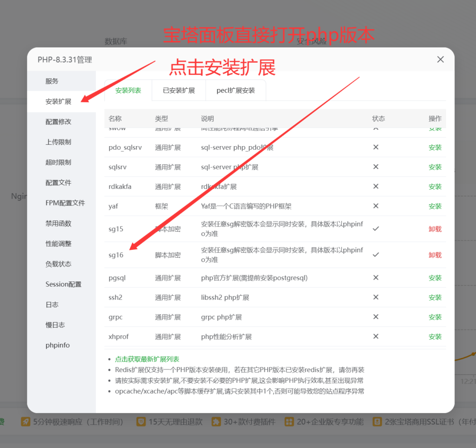Install the yaf extension
Image resolution: width=476 pixels, height=448 pixels.
[435, 206]
